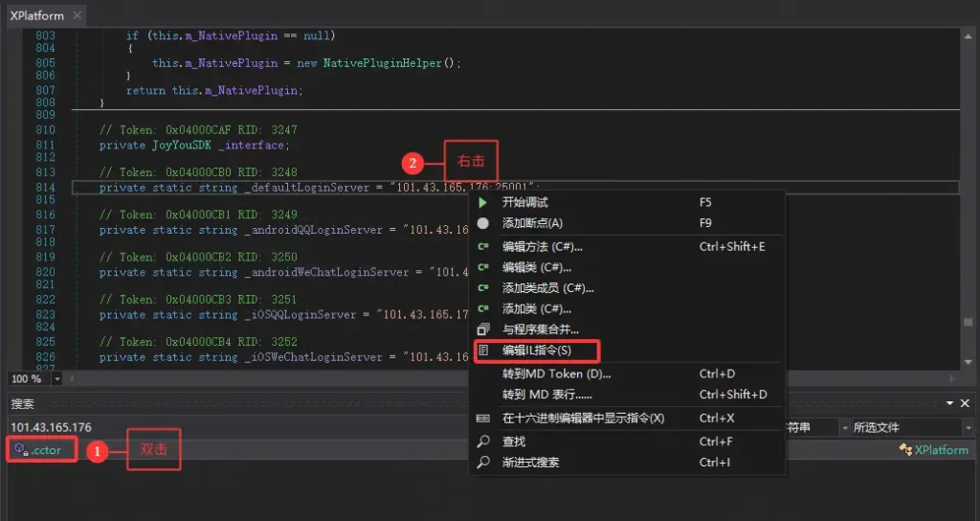Select the Start Debugging menu entry

tap(627, 203)
